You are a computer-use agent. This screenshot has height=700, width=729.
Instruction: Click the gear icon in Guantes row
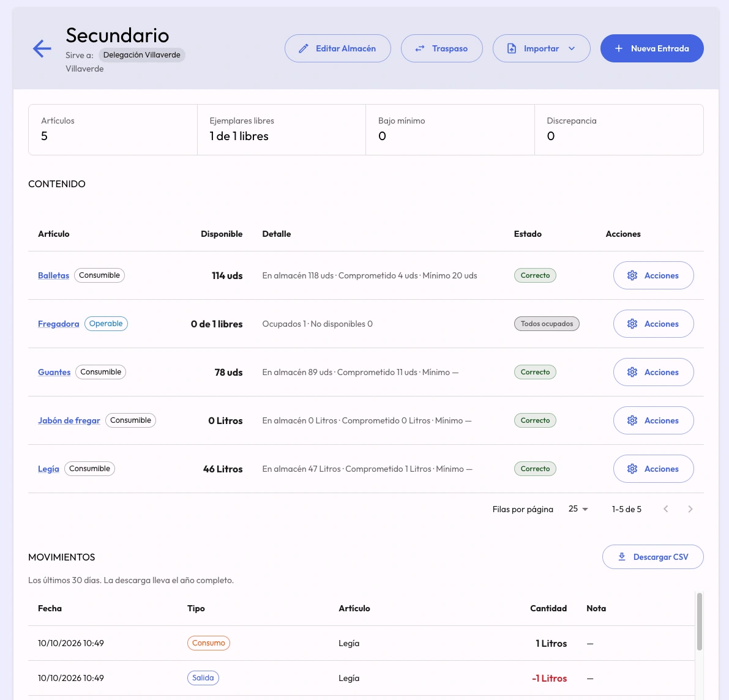[632, 372]
